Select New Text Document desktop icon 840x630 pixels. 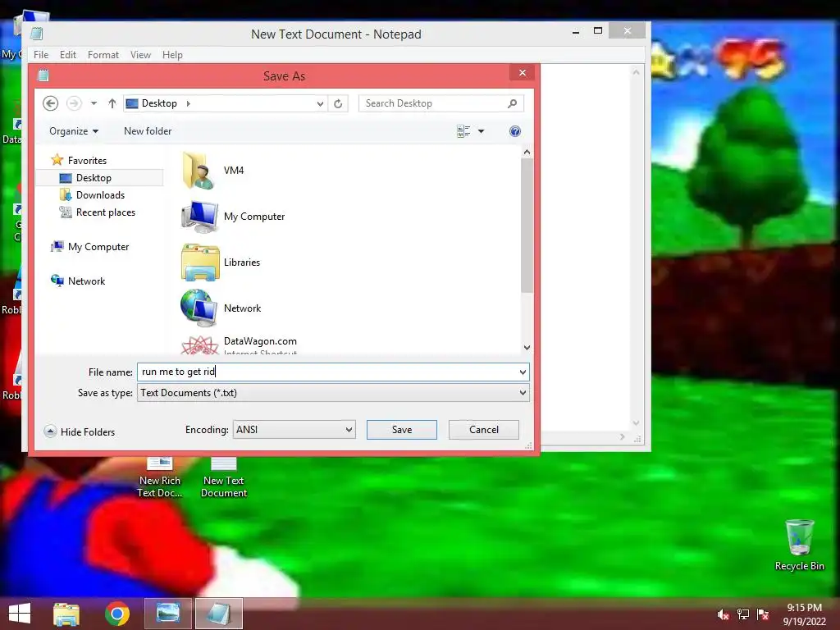pos(224,477)
